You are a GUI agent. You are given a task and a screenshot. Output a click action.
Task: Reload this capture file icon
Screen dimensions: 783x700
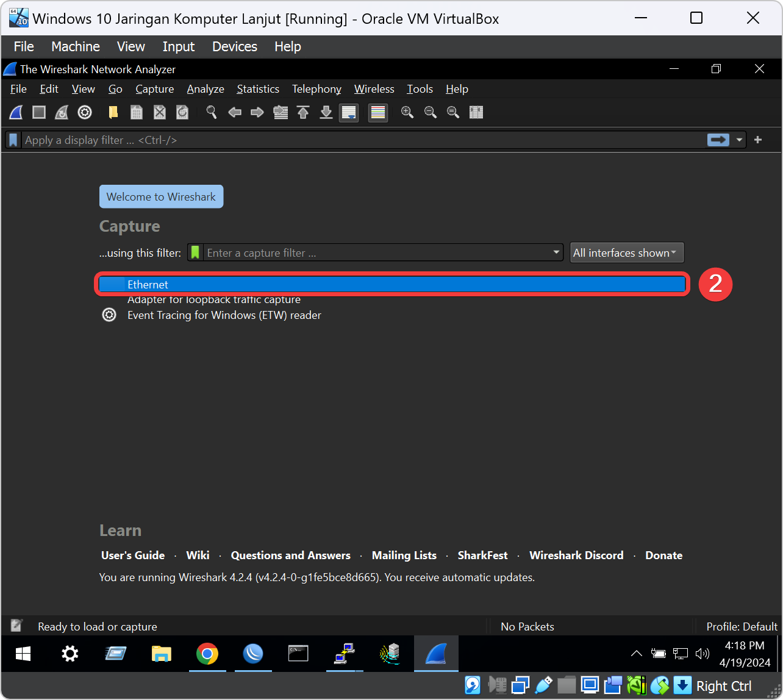tap(182, 112)
